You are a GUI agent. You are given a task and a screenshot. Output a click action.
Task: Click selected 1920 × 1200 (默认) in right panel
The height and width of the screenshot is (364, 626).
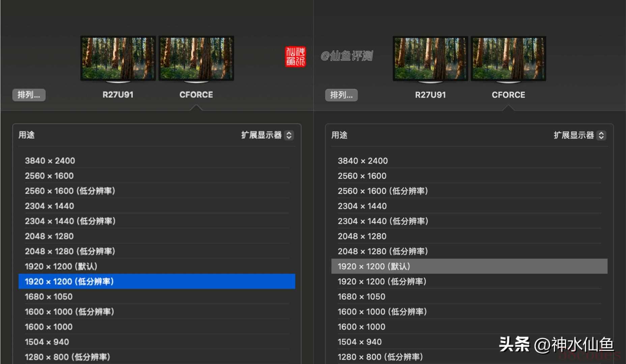tap(374, 267)
